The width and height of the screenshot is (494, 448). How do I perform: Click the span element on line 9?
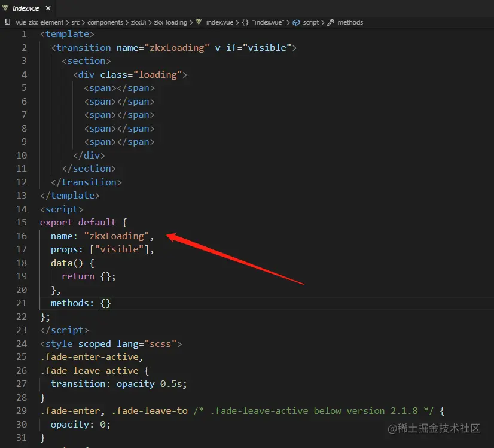click(119, 142)
